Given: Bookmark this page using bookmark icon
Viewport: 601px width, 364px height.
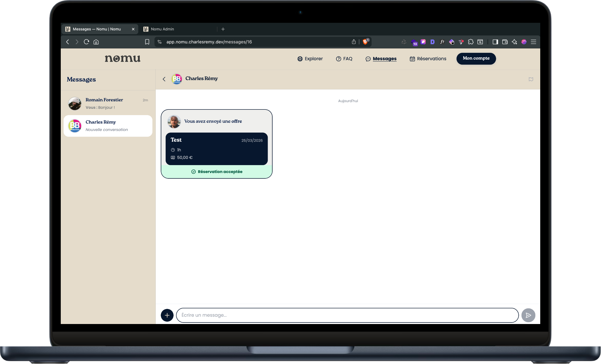Looking at the screenshot, I should 147,42.
